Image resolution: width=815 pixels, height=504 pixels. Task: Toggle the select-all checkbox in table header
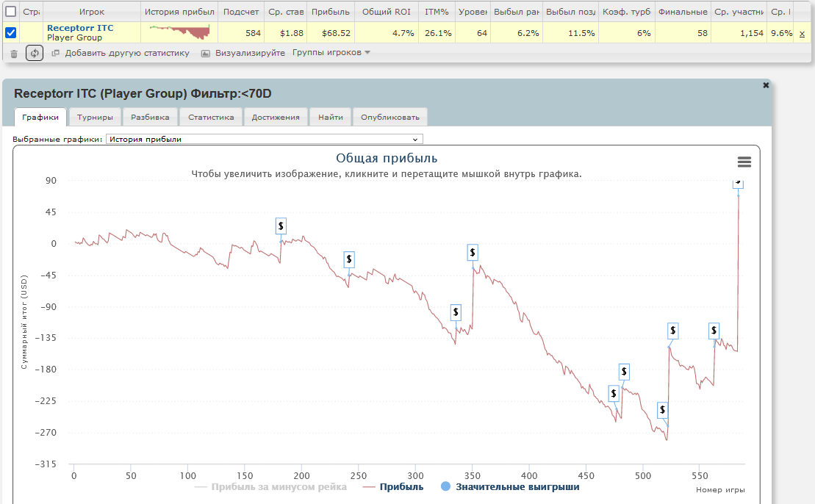tap(10, 12)
